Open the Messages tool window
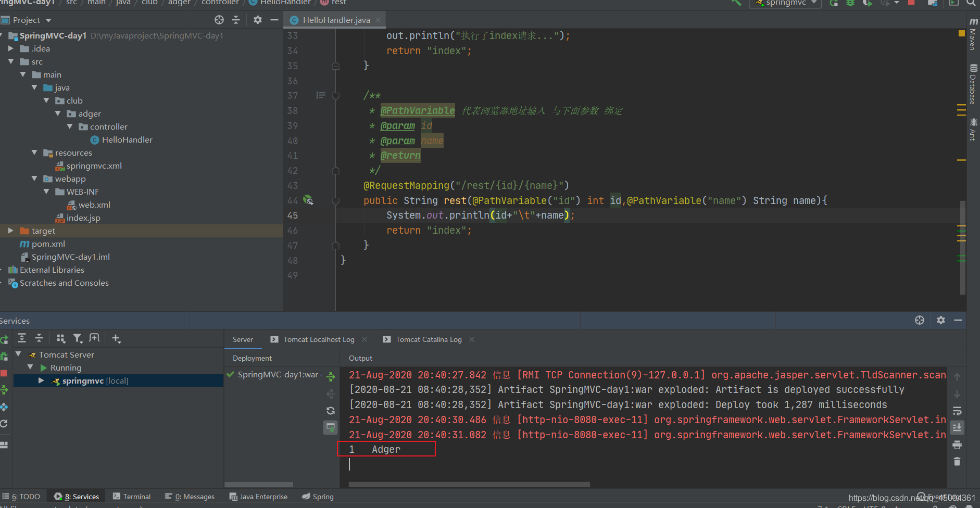 pos(190,497)
